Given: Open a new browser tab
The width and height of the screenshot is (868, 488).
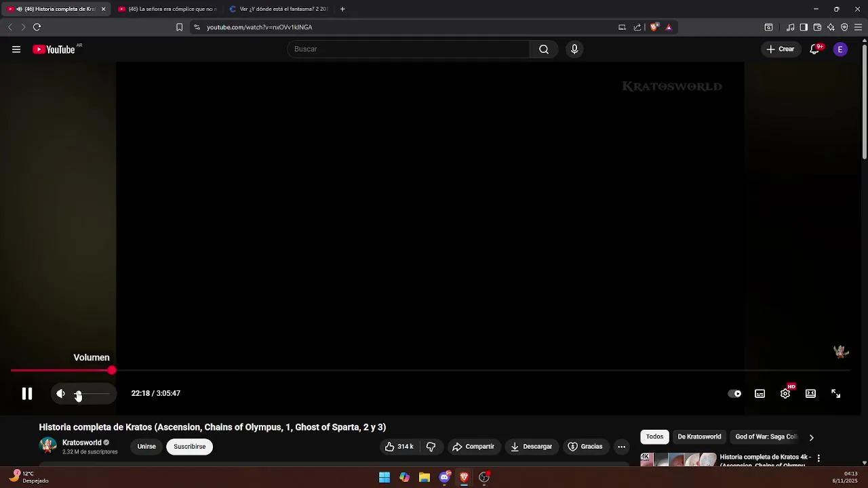Looking at the screenshot, I should [x=342, y=9].
